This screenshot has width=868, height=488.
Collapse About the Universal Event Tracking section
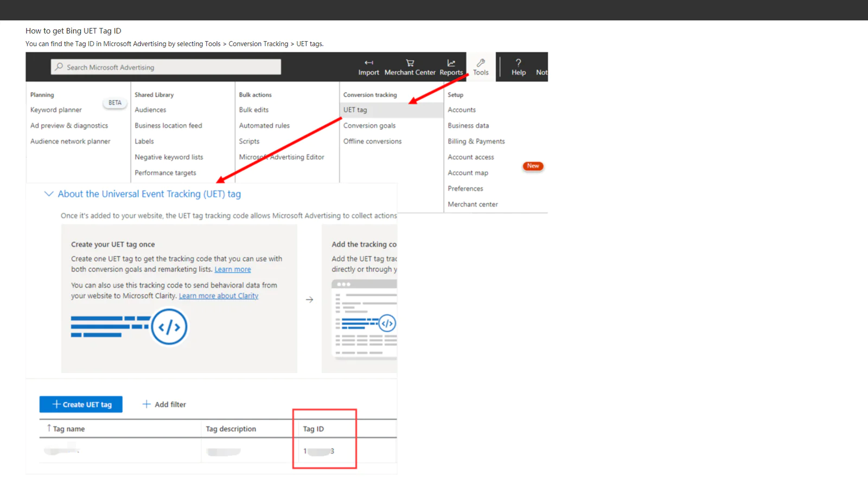click(x=48, y=194)
